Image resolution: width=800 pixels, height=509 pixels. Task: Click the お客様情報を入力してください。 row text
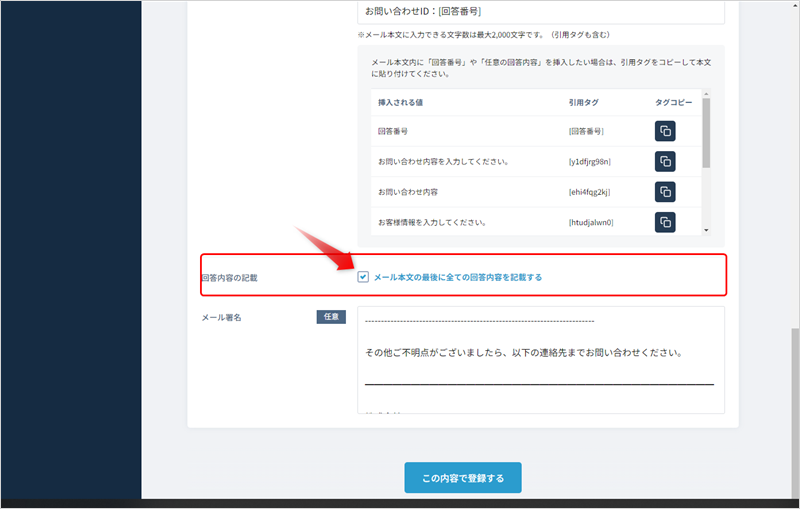432,223
